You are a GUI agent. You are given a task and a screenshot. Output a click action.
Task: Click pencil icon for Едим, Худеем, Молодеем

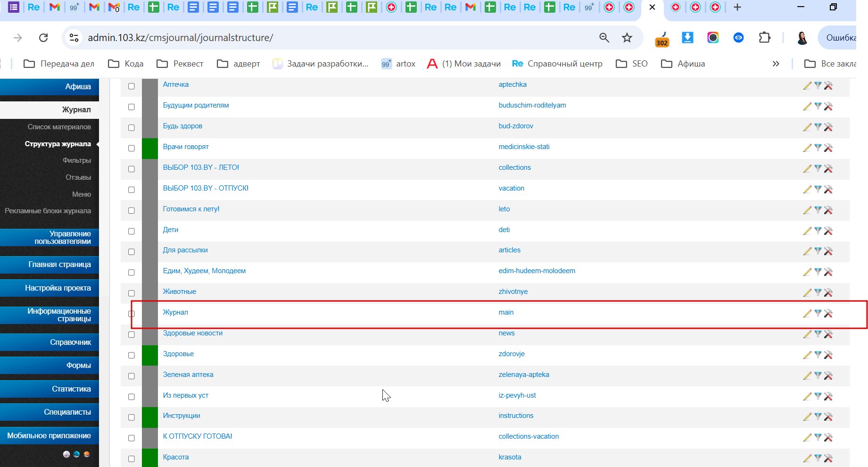(x=807, y=272)
